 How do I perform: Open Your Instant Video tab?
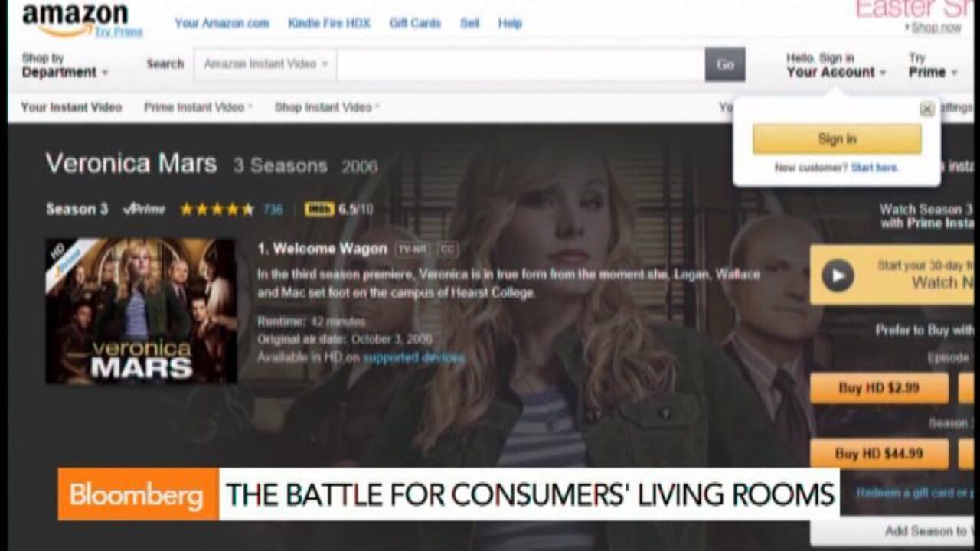(x=71, y=107)
